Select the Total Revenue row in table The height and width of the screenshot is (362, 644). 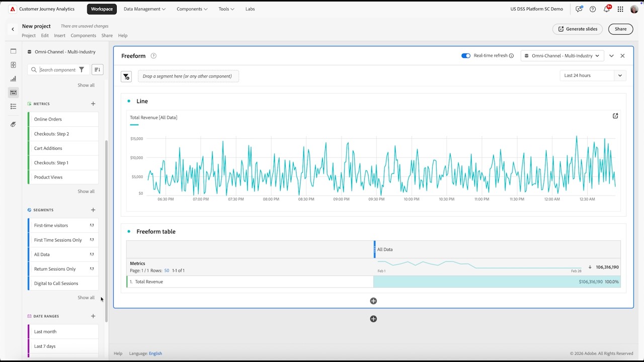373,282
